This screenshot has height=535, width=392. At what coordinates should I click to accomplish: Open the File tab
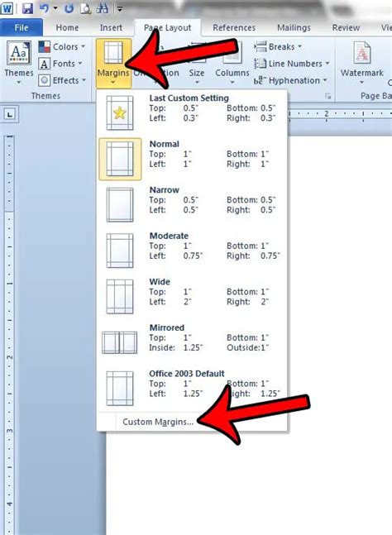[x=22, y=27]
